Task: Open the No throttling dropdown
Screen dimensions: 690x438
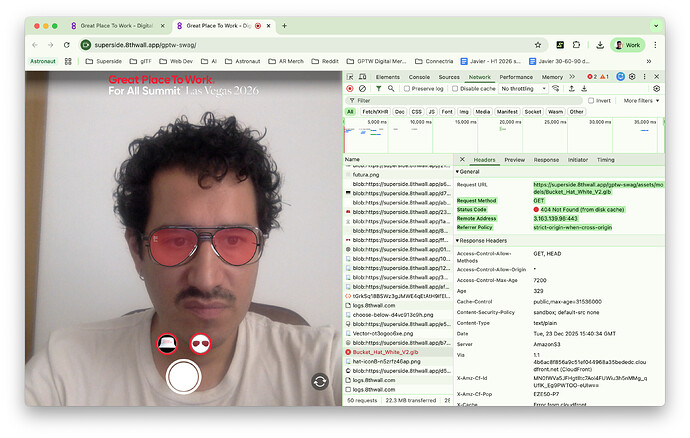Action: [523, 88]
